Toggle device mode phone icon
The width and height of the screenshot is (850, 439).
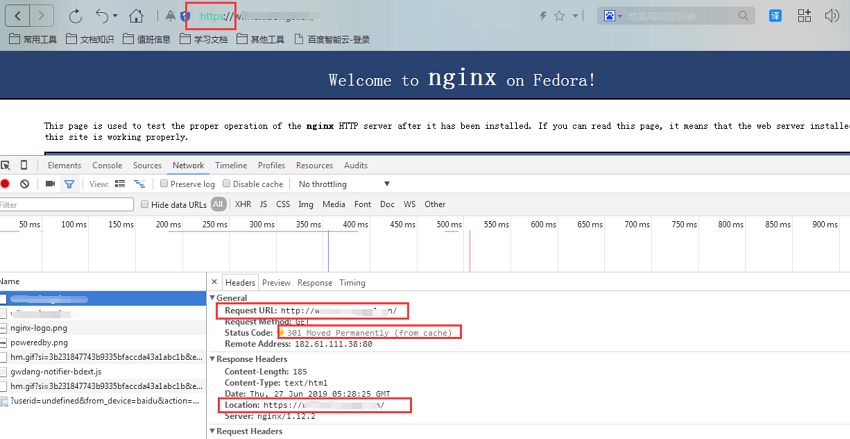pos(24,165)
